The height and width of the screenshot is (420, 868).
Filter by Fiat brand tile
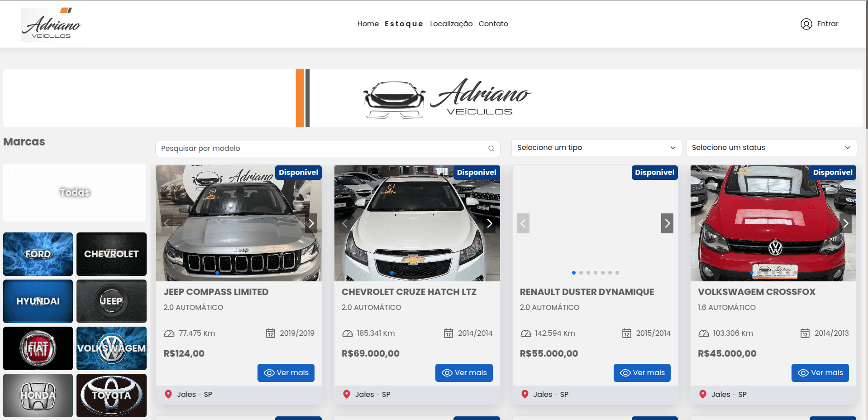point(38,348)
